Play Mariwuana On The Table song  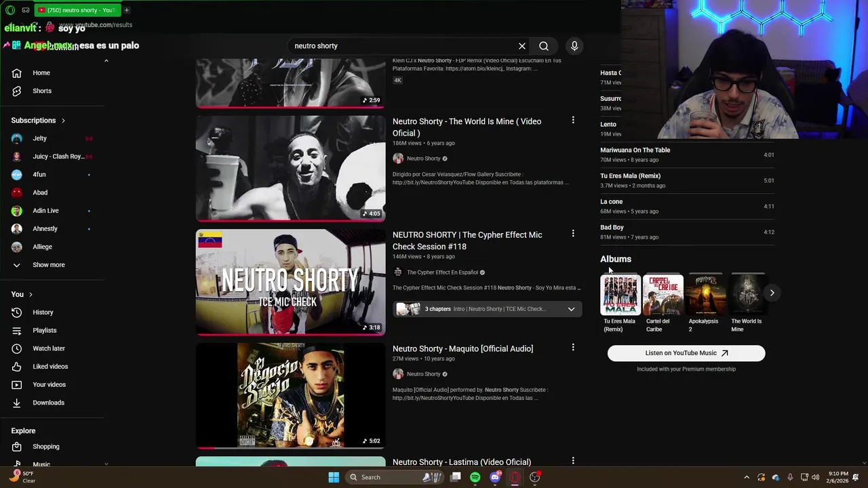tap(687, 155)
